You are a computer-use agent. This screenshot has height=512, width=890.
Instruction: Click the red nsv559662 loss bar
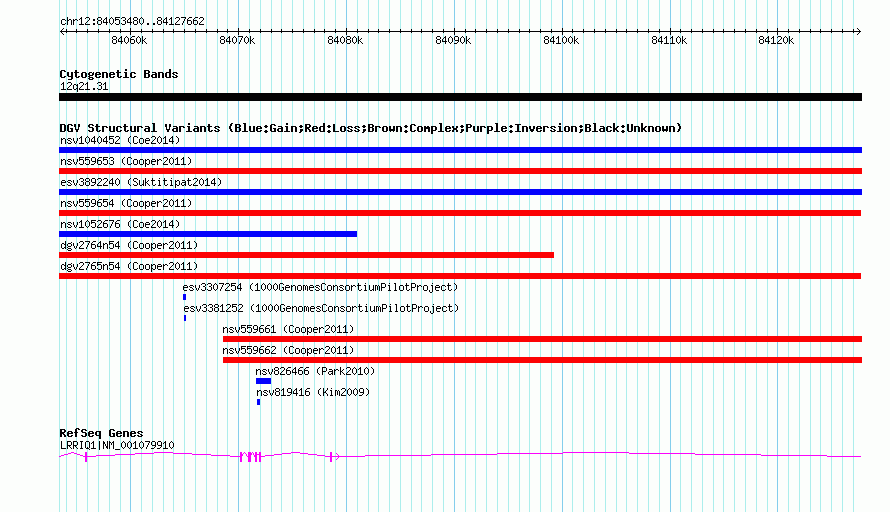[543, 360]
